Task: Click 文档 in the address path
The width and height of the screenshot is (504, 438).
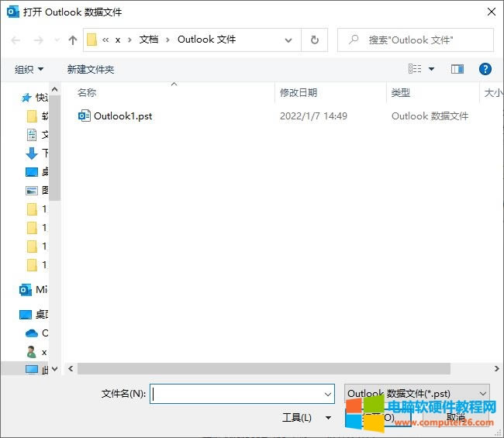Action: 149,40
